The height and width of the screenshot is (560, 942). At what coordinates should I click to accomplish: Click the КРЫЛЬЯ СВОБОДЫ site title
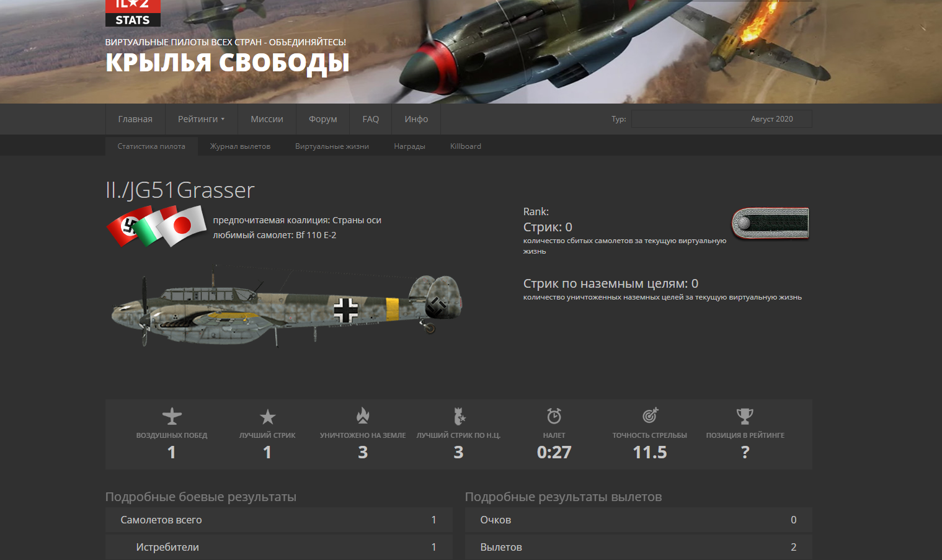pyautogui.click(x=228, y=63)
